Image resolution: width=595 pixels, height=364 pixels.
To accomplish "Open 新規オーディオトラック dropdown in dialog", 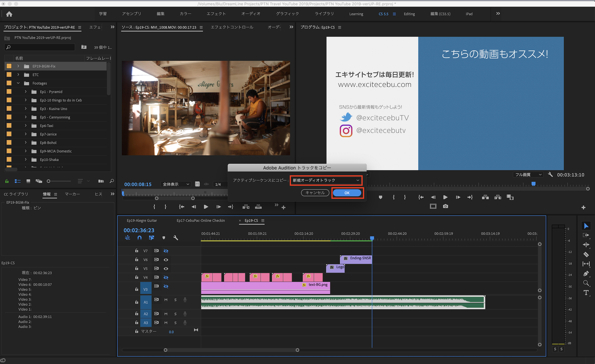I will 326,180.
